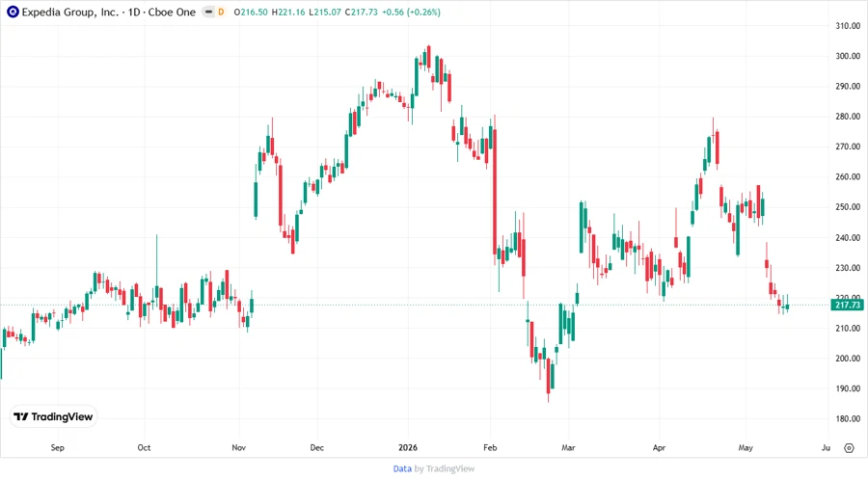Open the chart settings gear icon
Viewport: 868px width, 480px height.
(849, 448)
